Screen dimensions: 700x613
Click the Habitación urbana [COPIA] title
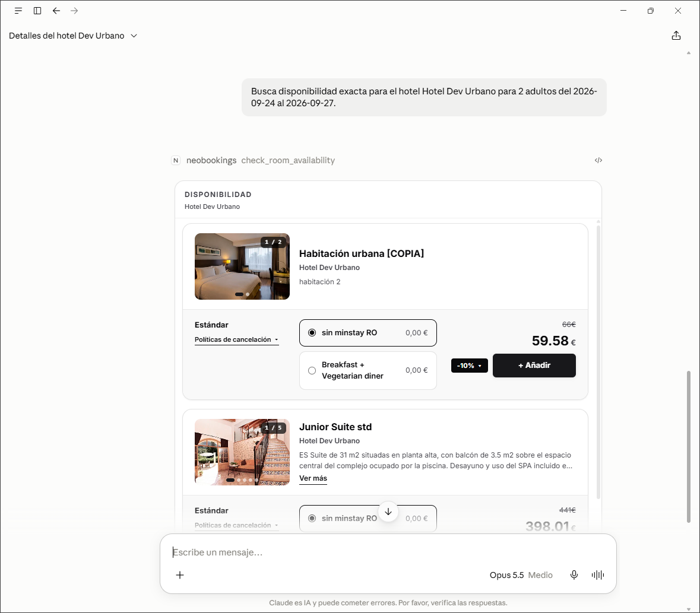[x=362, y=253]
